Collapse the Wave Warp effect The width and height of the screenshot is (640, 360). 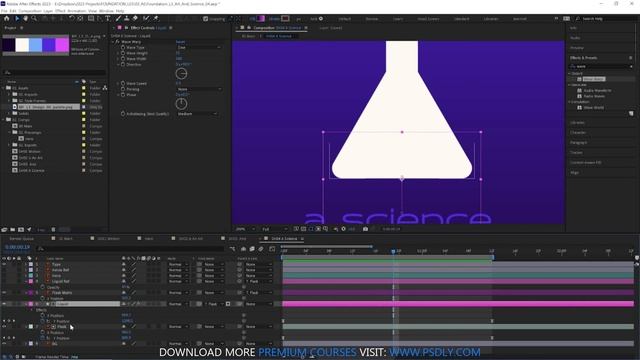tap(113, 42)
